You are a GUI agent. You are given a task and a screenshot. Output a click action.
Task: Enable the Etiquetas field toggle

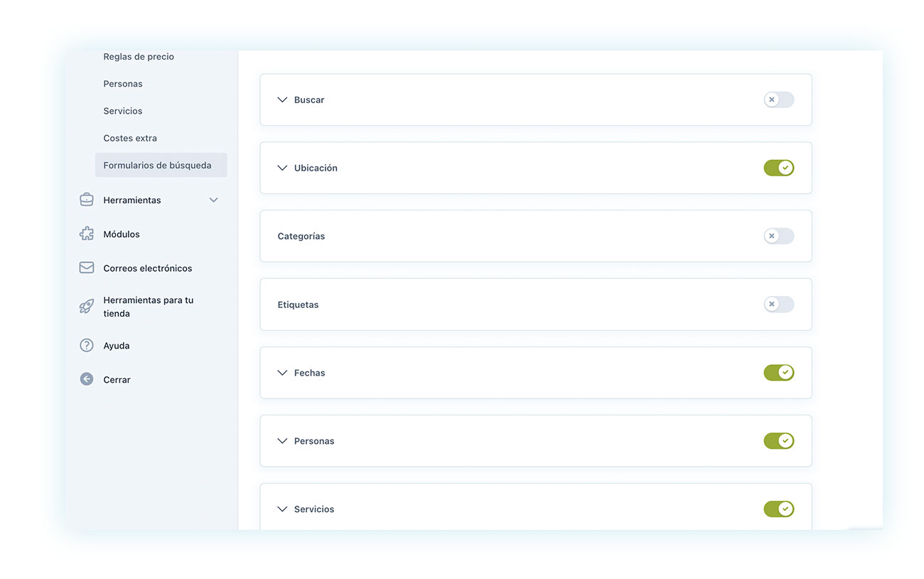click(x=778, y=304)
